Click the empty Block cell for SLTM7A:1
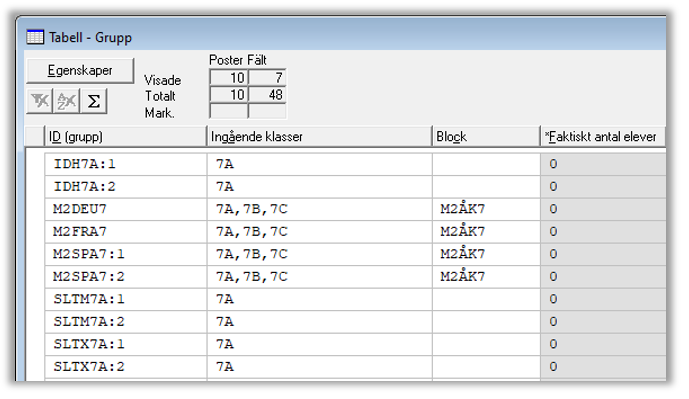 [x=486, y=299]
